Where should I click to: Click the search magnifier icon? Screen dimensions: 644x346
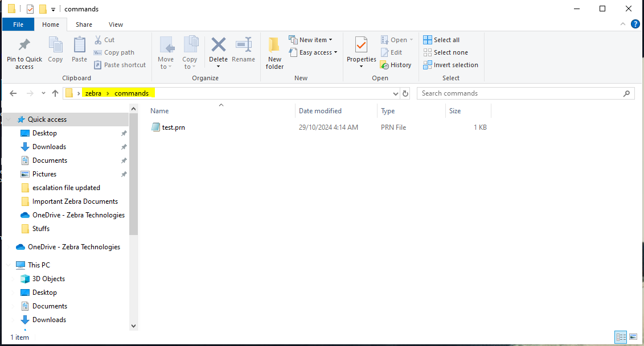coord(626,93)
